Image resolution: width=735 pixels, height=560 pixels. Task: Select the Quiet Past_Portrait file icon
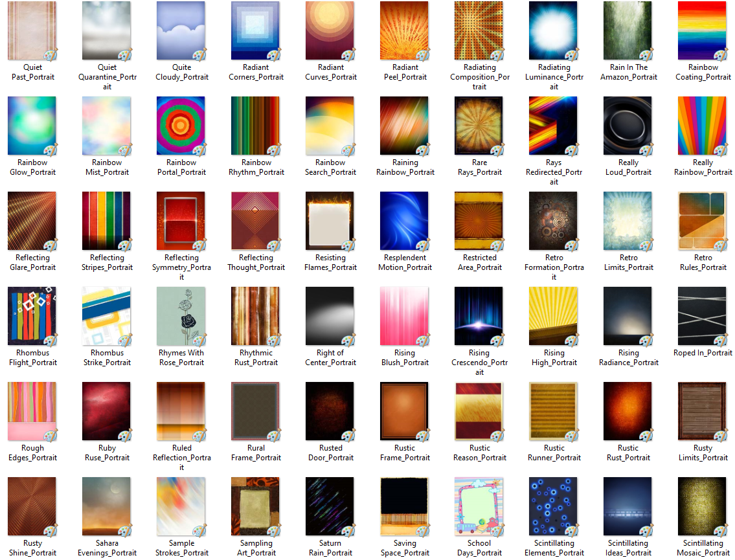pos(32,30)
